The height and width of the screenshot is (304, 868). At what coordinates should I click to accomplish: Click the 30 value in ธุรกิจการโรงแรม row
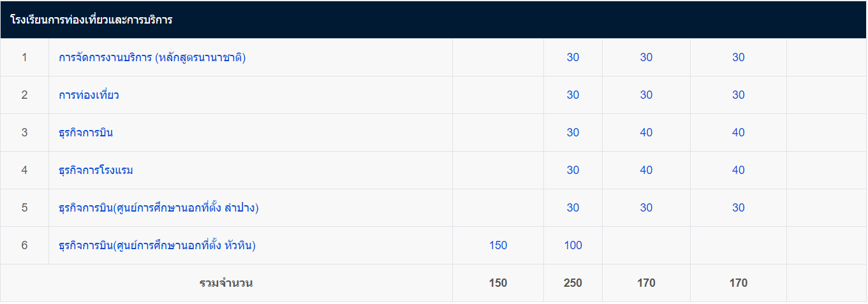[x=573, y=170]
